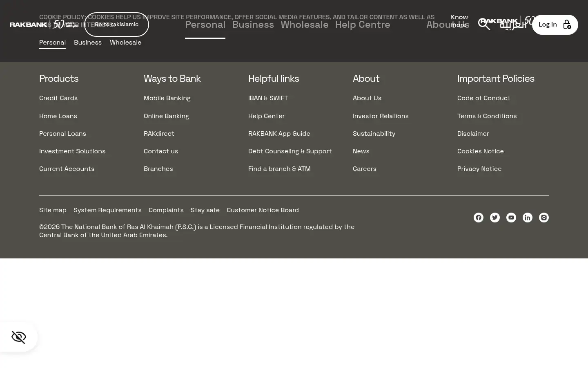Go to Online Banking
This screenshot has height=368, width=588.
(x=166, y=116)
